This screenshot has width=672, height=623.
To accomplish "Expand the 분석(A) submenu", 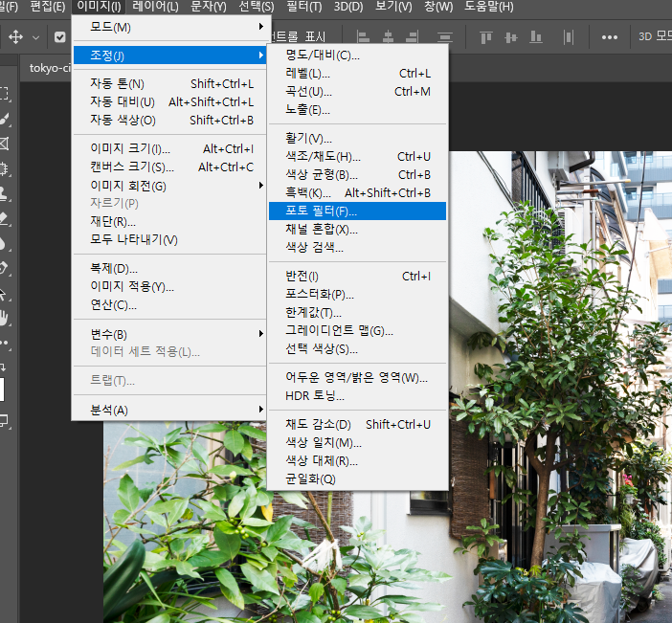I will pyautogui.click(x=169, y=410).
